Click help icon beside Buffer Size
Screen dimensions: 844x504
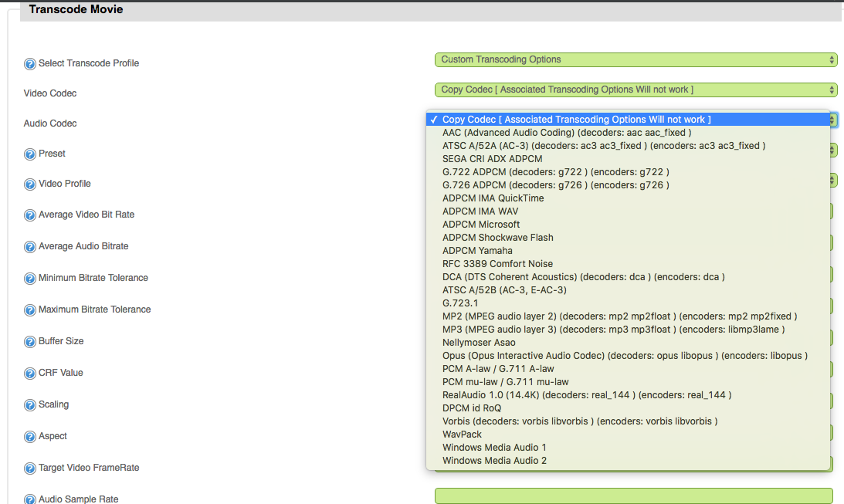(30, 342)
